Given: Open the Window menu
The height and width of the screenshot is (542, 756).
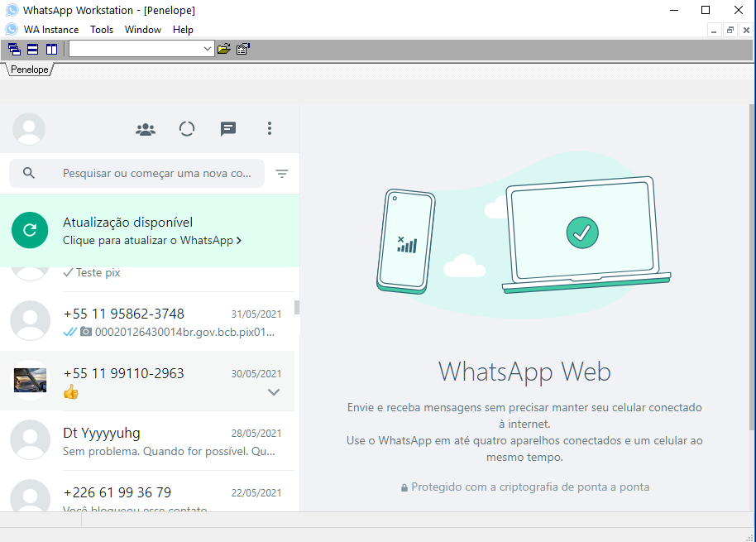Looking at the screenshot, I should pyautogui.click(x=143, y=30).
